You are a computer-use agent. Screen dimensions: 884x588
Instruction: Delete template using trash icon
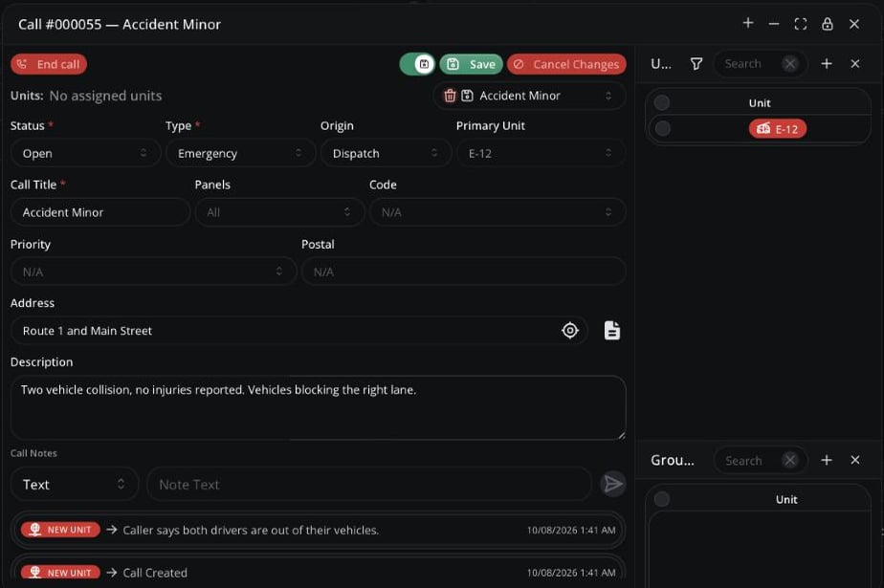(450, 96)
